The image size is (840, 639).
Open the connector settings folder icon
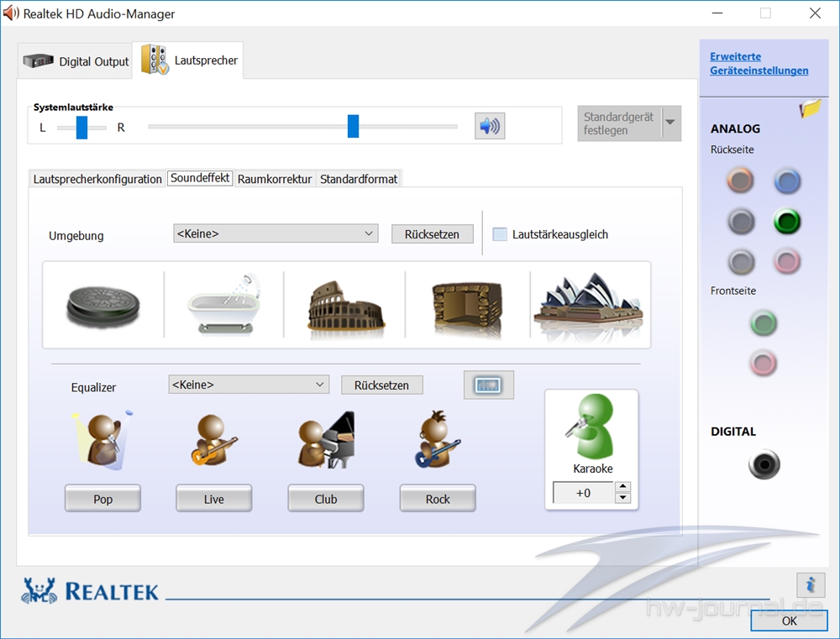tap(810, 108)
